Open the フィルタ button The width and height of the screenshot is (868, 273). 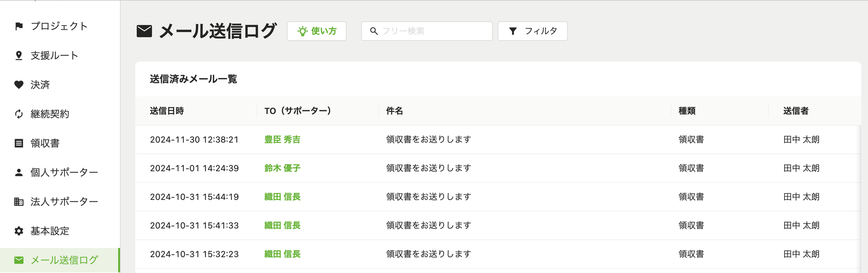click(x=532, y=31)
